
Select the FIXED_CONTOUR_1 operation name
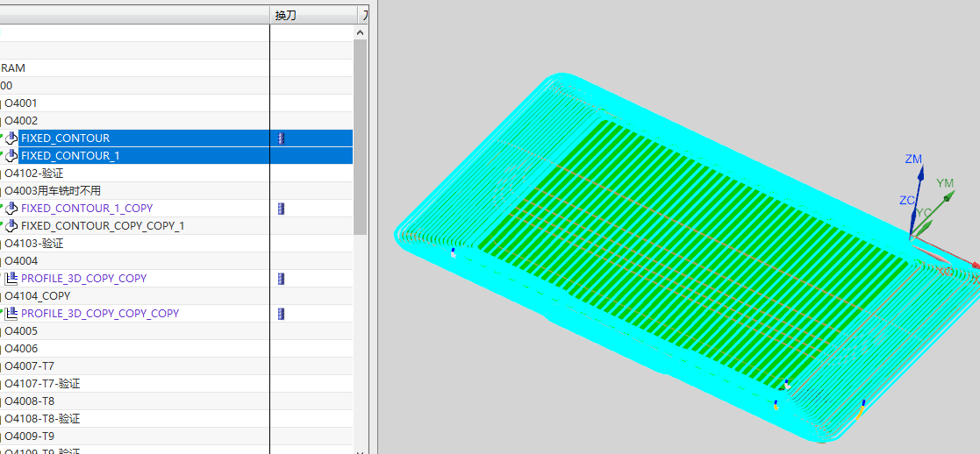point(70,156)
